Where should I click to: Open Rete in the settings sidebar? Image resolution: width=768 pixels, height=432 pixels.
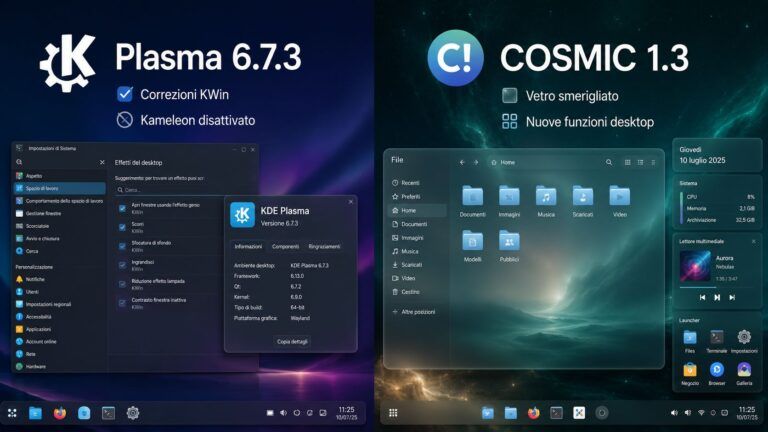click(59, 354)
